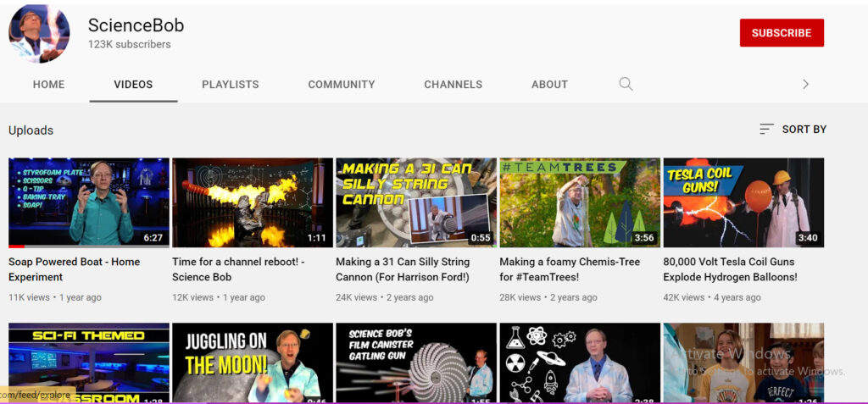Open the 31 Can Silly String Cannon thumbnail

pyautogui.click(x=415, y=202)
